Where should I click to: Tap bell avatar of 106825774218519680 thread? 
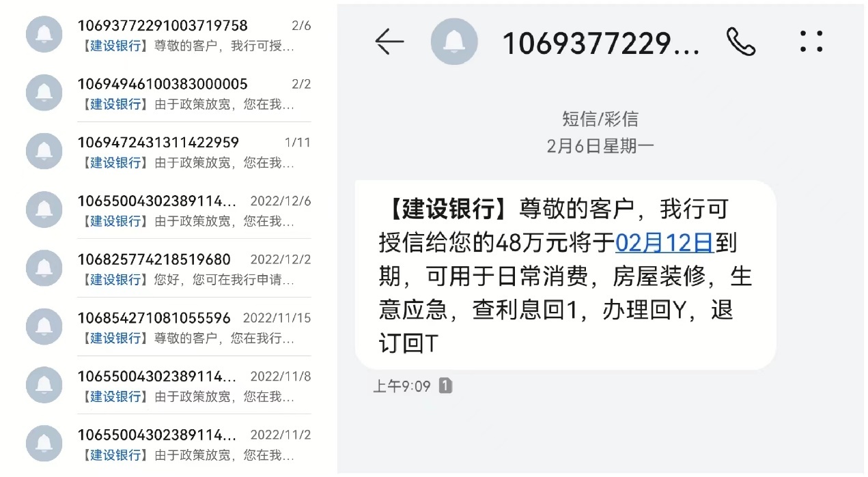pos(44,268)
